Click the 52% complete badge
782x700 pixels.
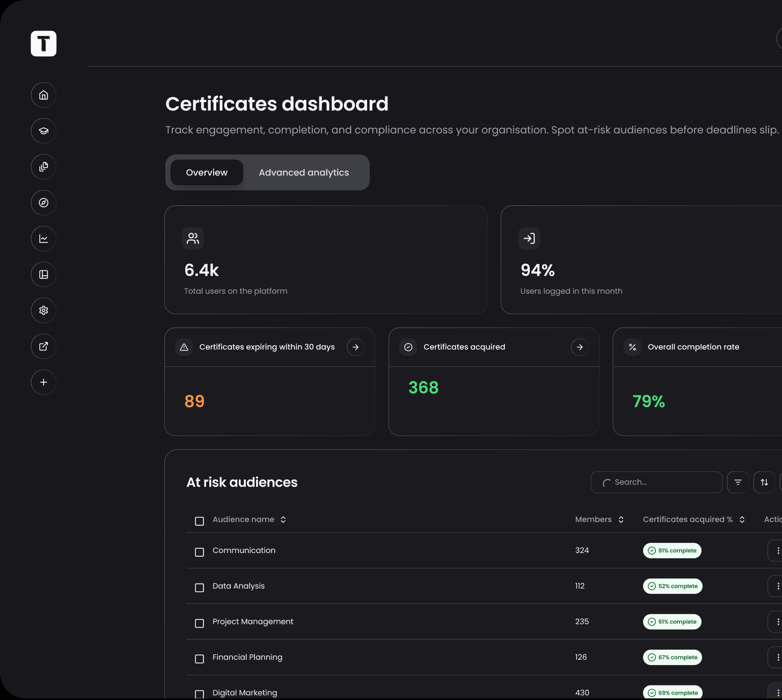point(673,586)
